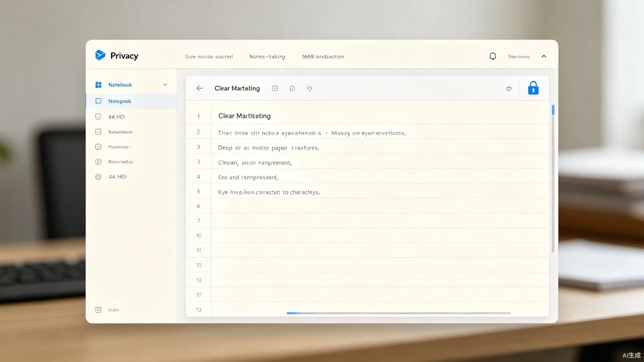
Task: Click the tag icon in the note toolbar
Action: click(x=309, y=88)
